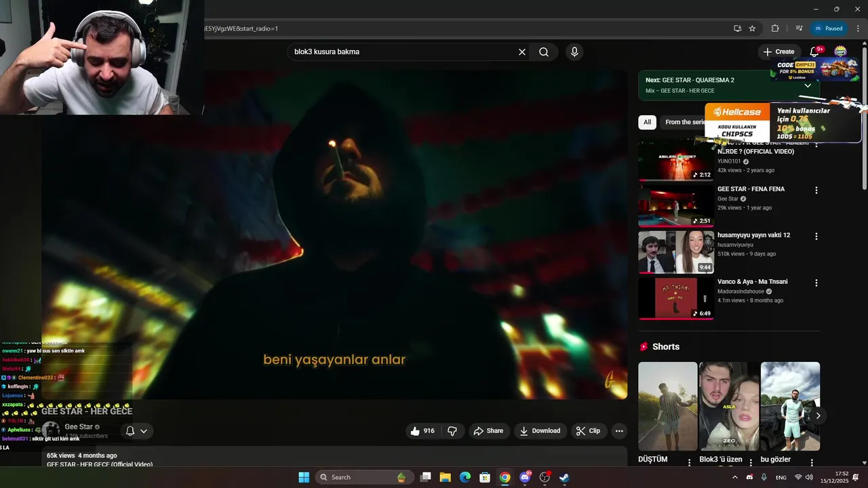Open the YouTube account avatar menu
Screen dimensions: 868x488
click(840, 52)
